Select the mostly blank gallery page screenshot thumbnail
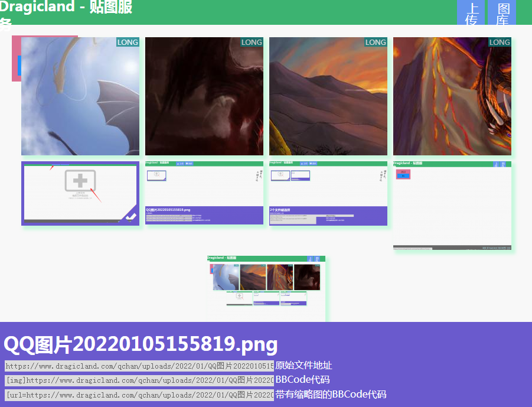The image size is (532, 407). pos(452,206)
